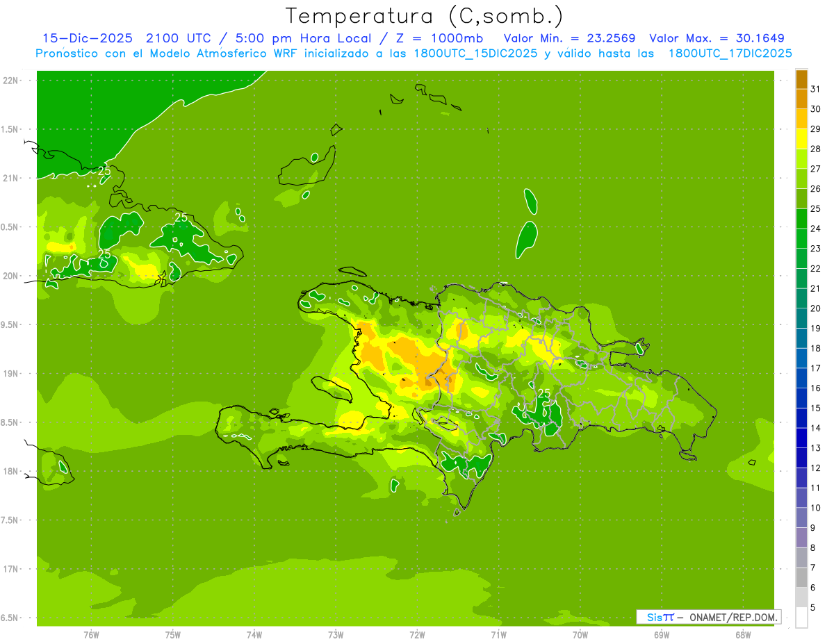Click the '76W' longitude axis label
The image size is (834, 644).
click(x=91, y=634)
